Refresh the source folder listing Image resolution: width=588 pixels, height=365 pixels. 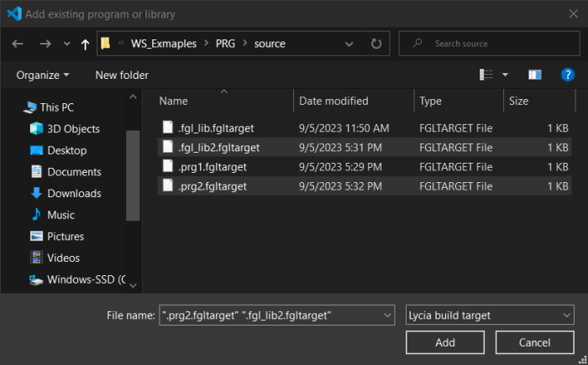pos(376,44)
